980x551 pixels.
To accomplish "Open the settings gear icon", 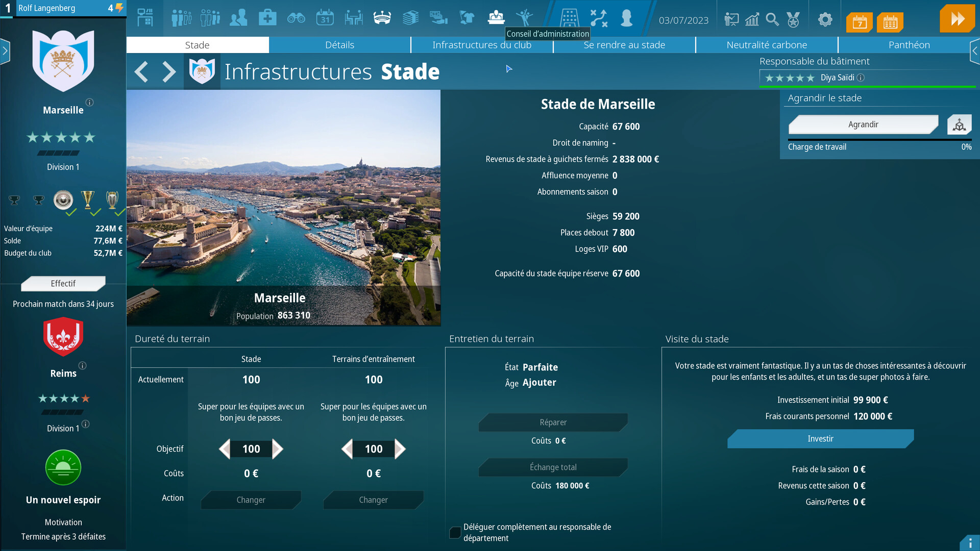I will coord(825,20).
